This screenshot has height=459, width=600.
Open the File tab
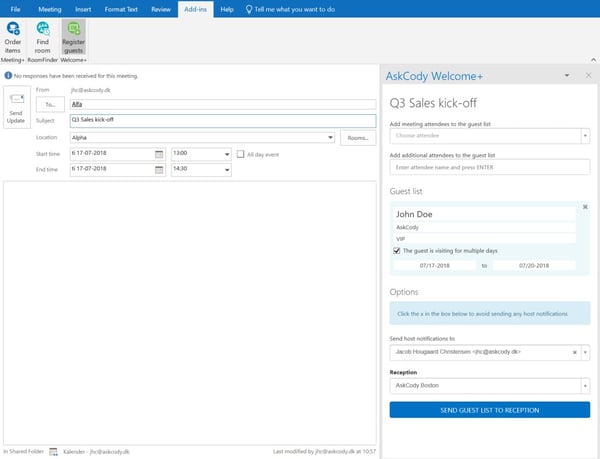coord(15,9)
